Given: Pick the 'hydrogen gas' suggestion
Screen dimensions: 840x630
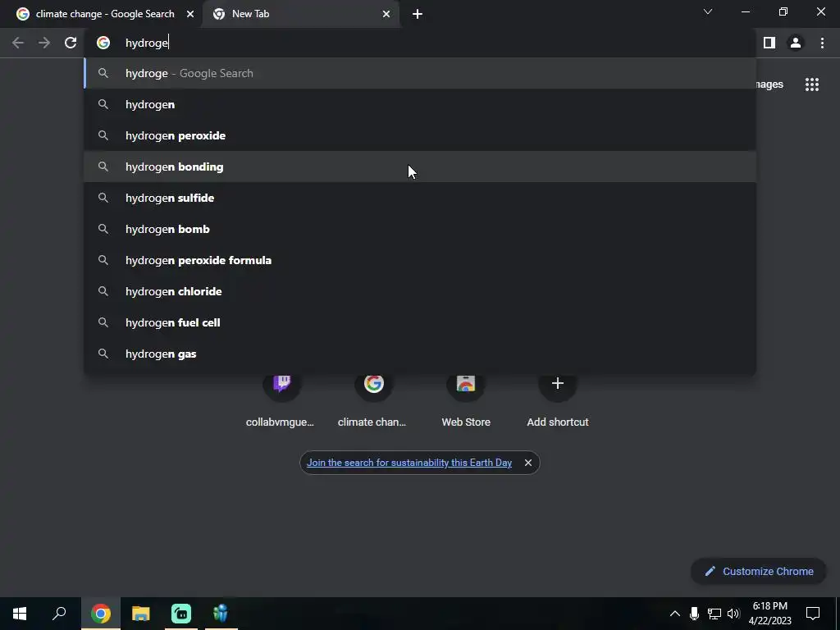Looking at the screenshot, I should (420, 354).
